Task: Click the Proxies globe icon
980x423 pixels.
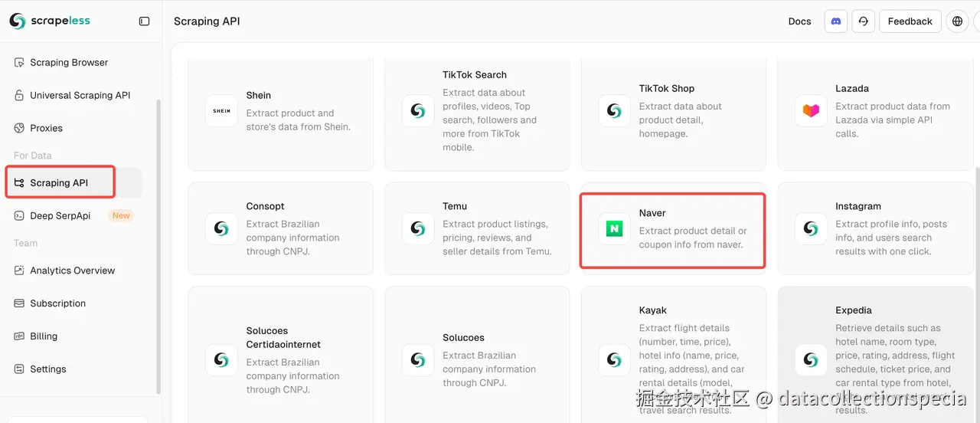Action: pos(19,128)
